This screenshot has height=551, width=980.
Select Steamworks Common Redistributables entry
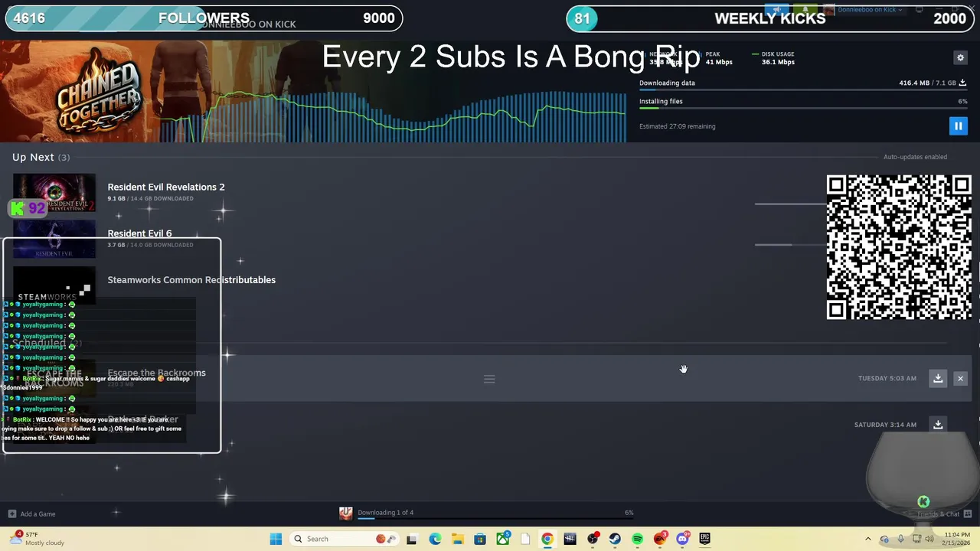tap(191, 280)
